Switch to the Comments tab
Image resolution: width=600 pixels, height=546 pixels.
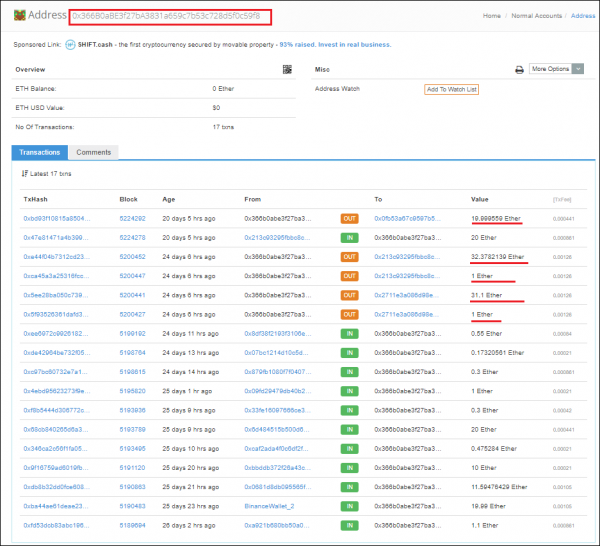[x=93, y=152]
